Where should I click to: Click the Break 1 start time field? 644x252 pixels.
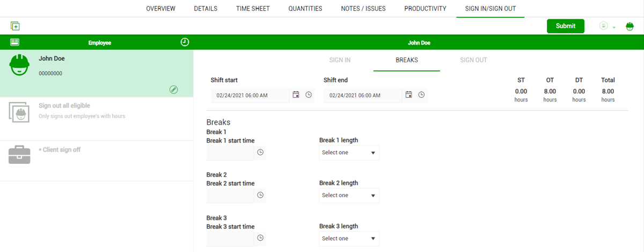[x=230, y=153]
